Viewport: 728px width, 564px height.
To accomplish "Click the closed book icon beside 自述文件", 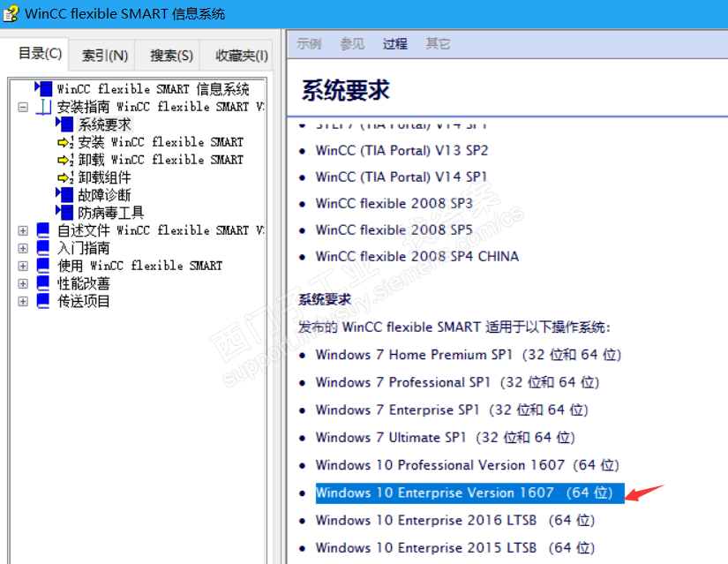I will [x=42, y=230].
